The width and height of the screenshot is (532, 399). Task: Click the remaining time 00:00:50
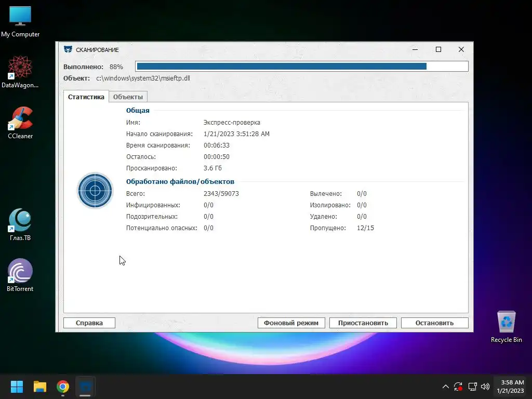pyautogui.click(x=217, y=157)
